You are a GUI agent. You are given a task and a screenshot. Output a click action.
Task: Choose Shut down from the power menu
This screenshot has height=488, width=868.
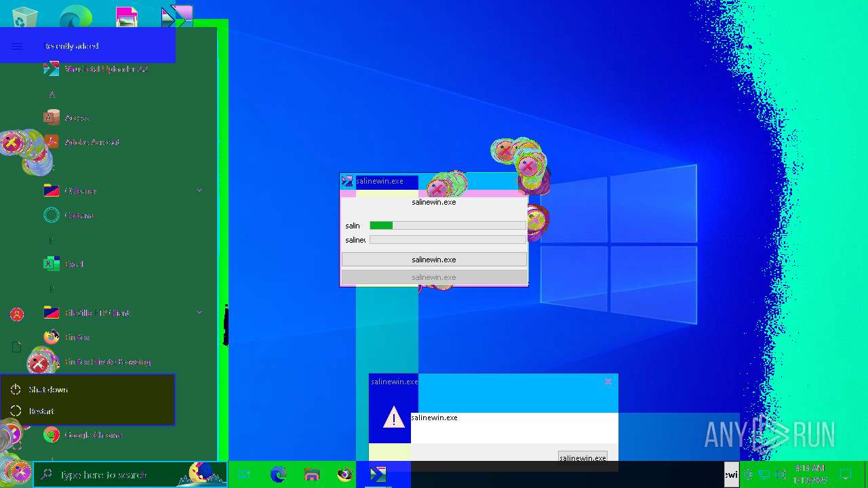[x=87, y=390]
